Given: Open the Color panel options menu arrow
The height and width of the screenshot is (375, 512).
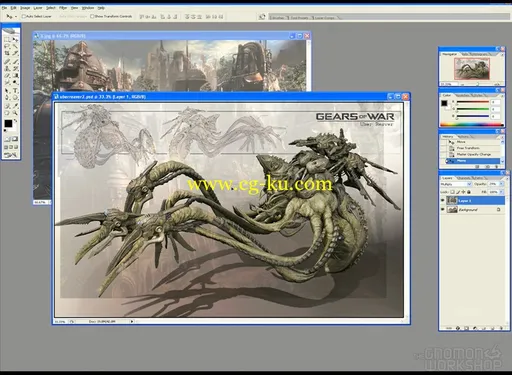Looking at the screenshot, I should coord(502,95).
